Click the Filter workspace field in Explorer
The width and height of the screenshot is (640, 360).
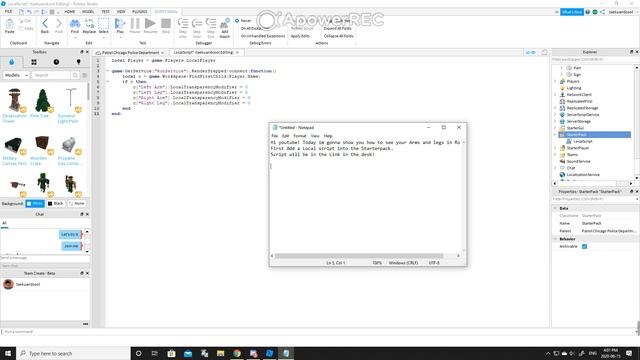(593, 60)
